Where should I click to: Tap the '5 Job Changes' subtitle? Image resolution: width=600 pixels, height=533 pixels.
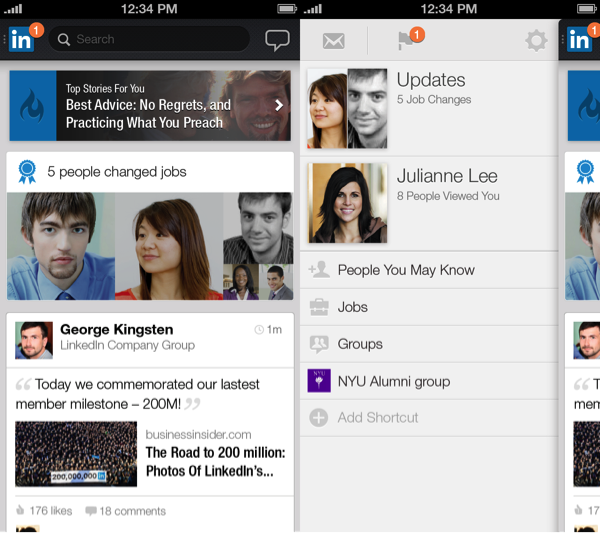click(434, 99)
